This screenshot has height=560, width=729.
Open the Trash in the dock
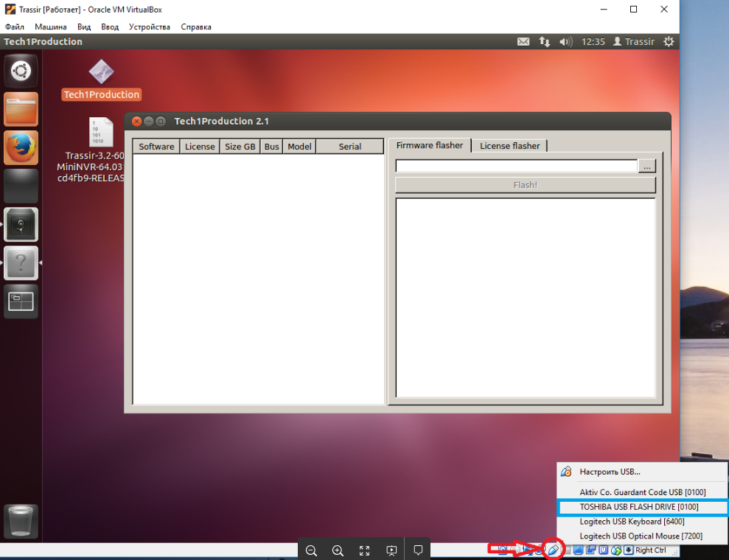(x=21, y=521)
